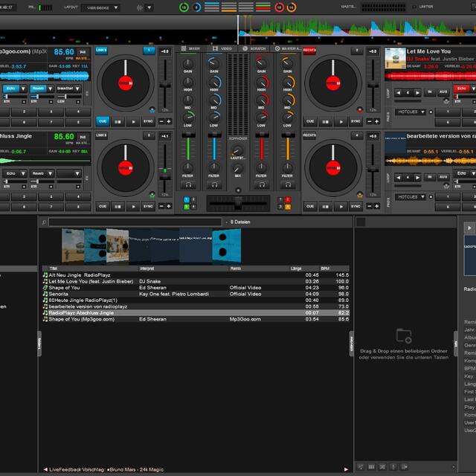Toggle the loop IN button on deck 2
This screenshot has width=476, height=476.
coord(429,93)
